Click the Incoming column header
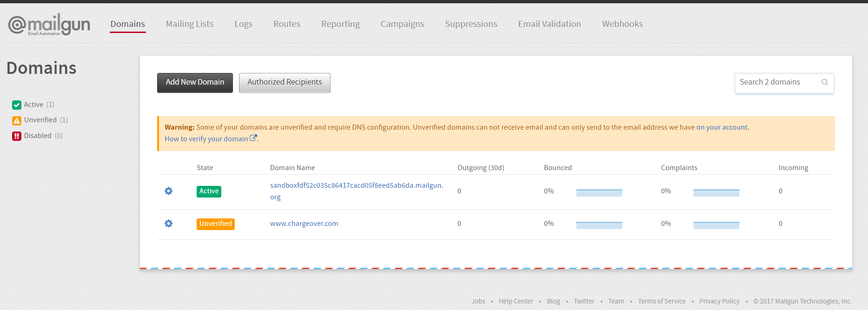The width and height of the screenshot is (868, 310). tap(794, 168)
